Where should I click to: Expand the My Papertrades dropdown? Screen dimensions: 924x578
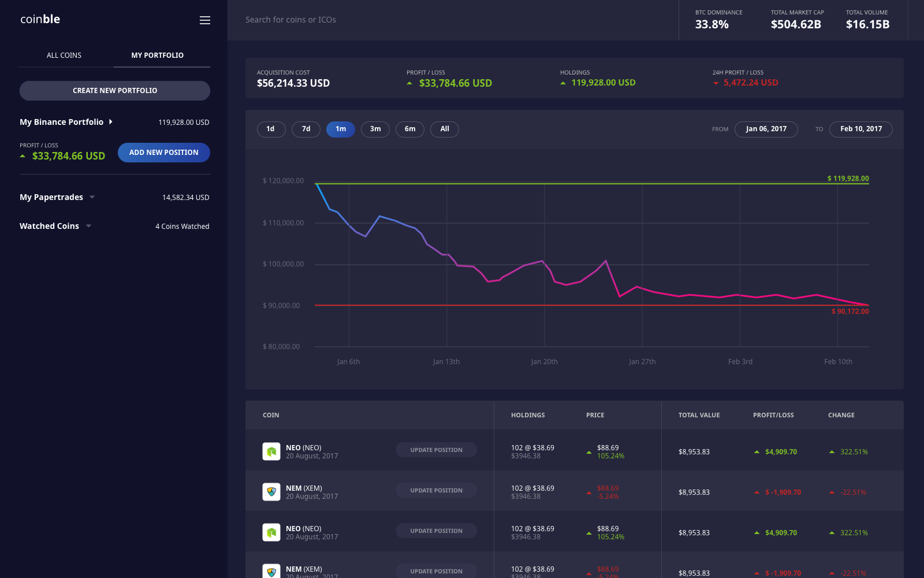[92, 197]
